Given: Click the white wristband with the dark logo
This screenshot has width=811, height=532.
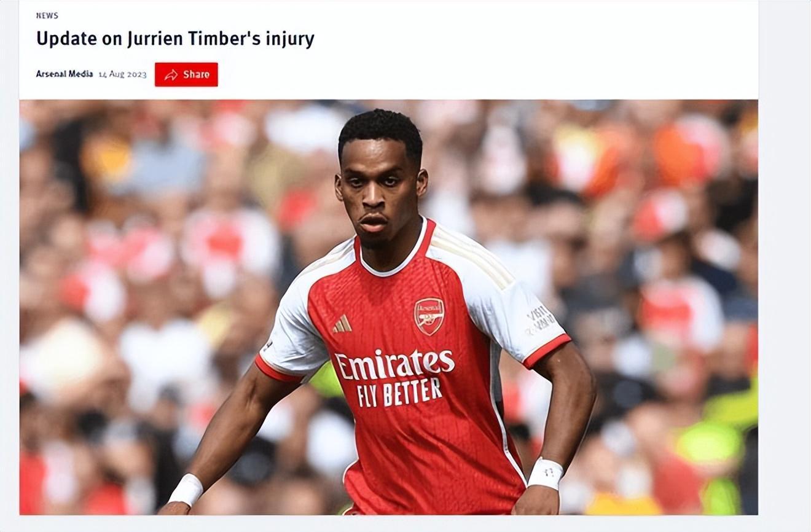Looking at the screenshot, I should click(x=545, y=474).
